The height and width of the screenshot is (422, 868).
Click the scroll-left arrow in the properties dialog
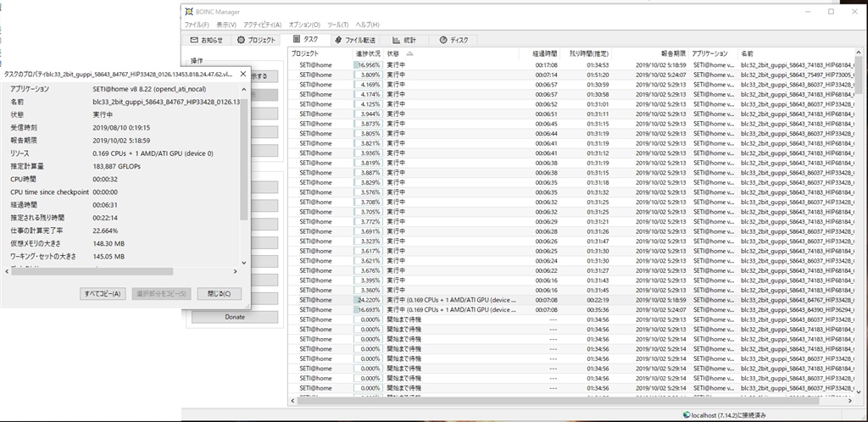6,271
